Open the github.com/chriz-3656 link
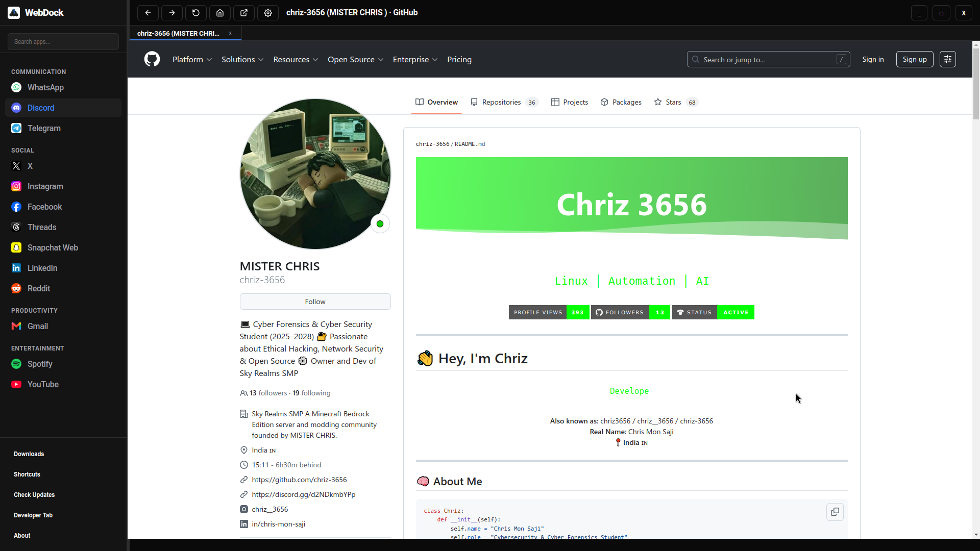This screenshot has width=980, height=551. tap(299, 480)
